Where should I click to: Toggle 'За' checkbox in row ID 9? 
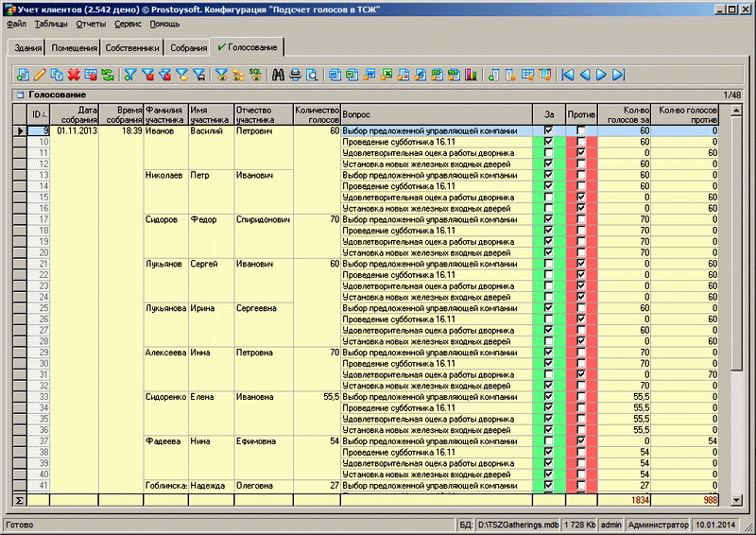(548, 130)
